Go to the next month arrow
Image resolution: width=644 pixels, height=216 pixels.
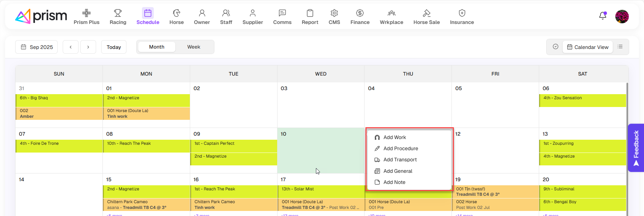pos(88,47)
